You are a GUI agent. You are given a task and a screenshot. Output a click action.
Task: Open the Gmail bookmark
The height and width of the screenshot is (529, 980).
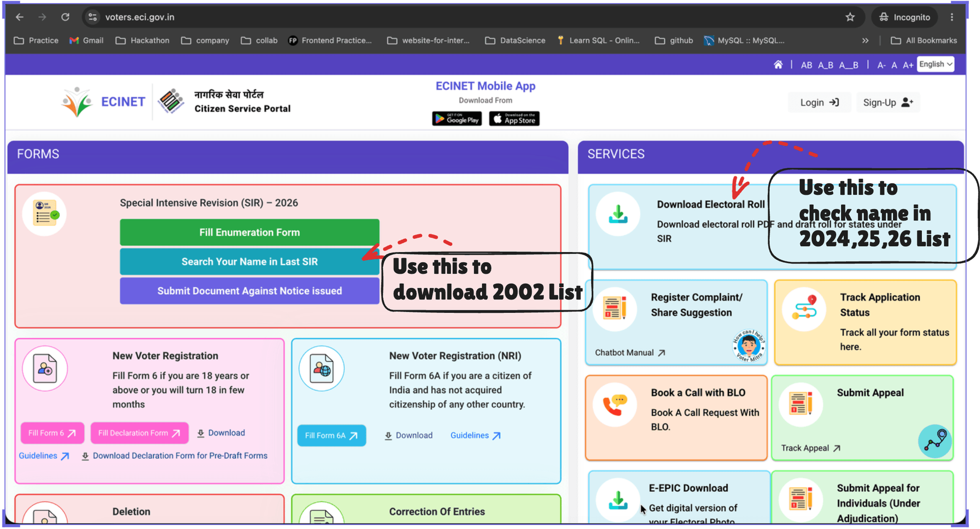coord(86,40)
